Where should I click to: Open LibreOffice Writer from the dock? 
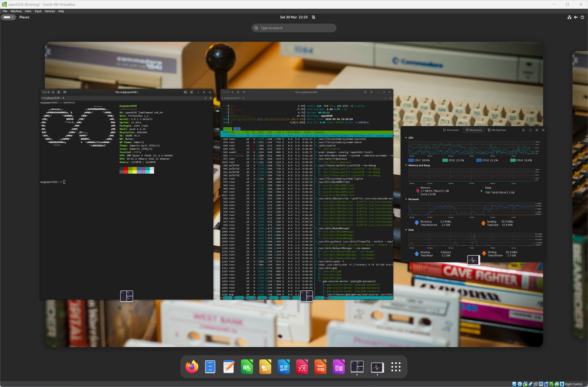point(284,367)
